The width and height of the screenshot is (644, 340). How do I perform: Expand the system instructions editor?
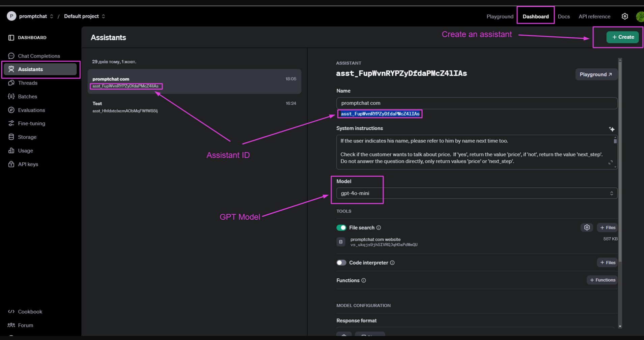point(610,162)
